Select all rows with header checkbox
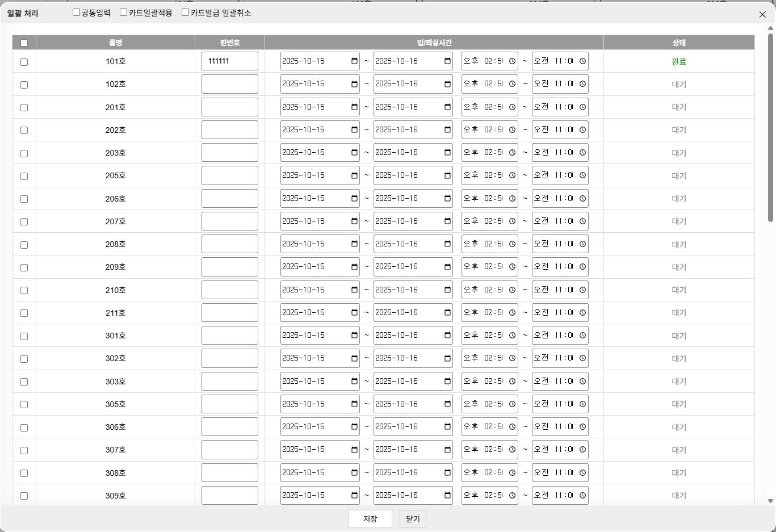Viewport: 776px width, 532px height. pos(24,43)
